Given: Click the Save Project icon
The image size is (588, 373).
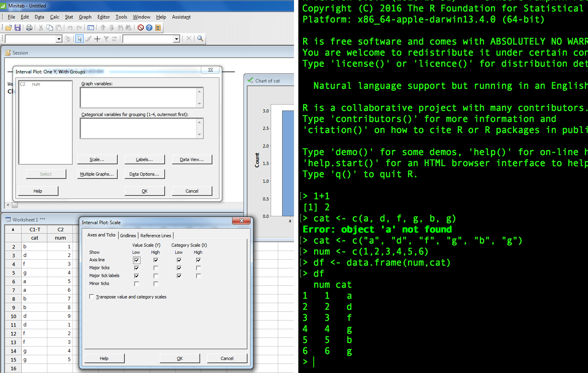Looking at the screenshot, I should [18, 28].
